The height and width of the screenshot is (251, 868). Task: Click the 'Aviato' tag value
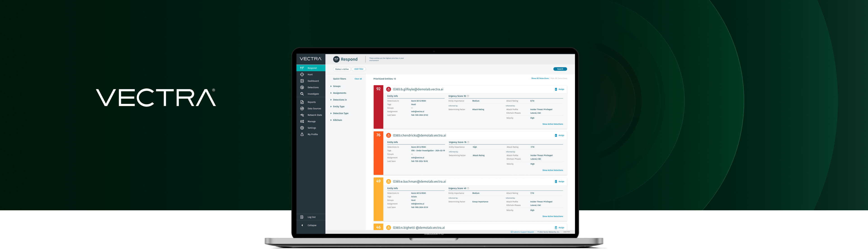coord(414,197)
